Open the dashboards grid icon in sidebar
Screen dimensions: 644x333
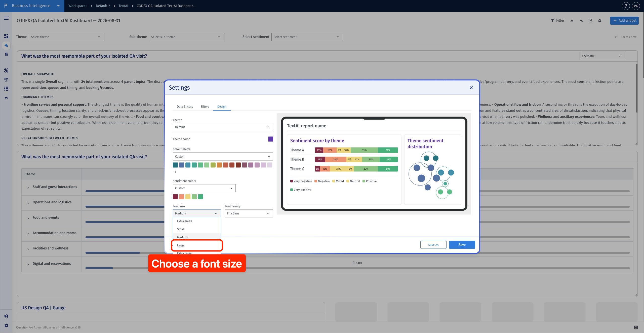pyautogui.click(x=6, y=36)
